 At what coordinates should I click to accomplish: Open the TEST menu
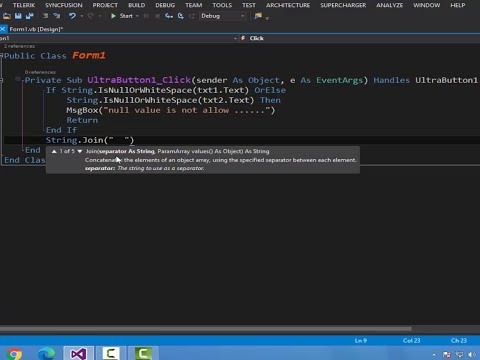pyautogui.click(x=249, y=5)
